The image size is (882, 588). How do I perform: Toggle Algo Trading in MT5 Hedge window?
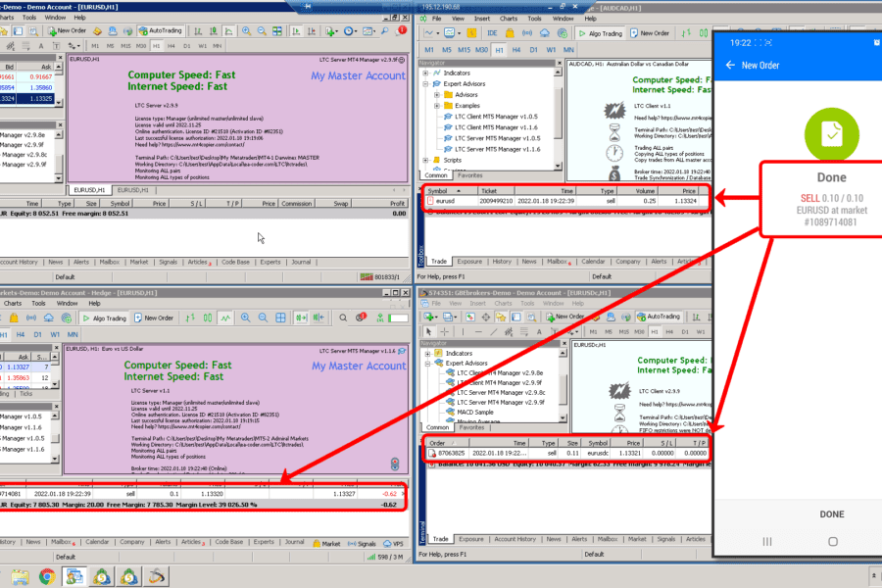pos(105,318)
